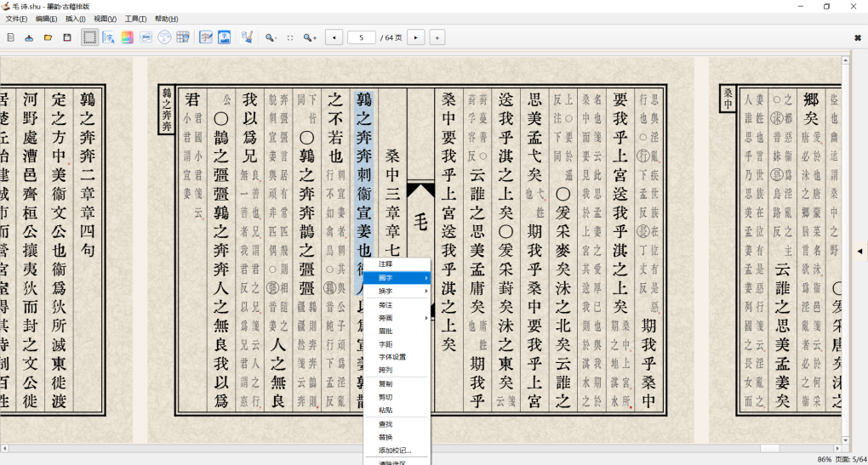Open a file with the folder icon
The height and width of the screenshot is (465, 868).
[x=49, y=37]
